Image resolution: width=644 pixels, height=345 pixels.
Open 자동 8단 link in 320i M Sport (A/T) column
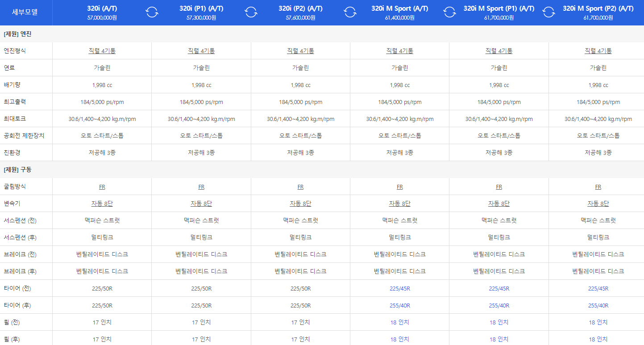(x=399, y=204)
